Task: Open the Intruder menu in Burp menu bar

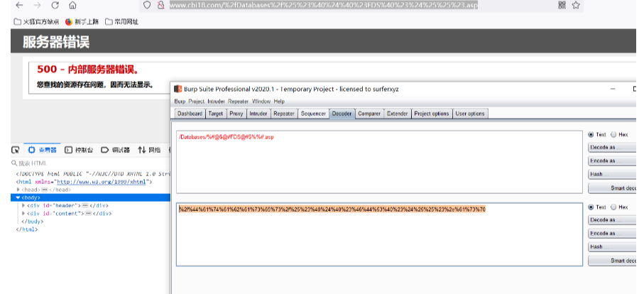Action: [216, 102]
